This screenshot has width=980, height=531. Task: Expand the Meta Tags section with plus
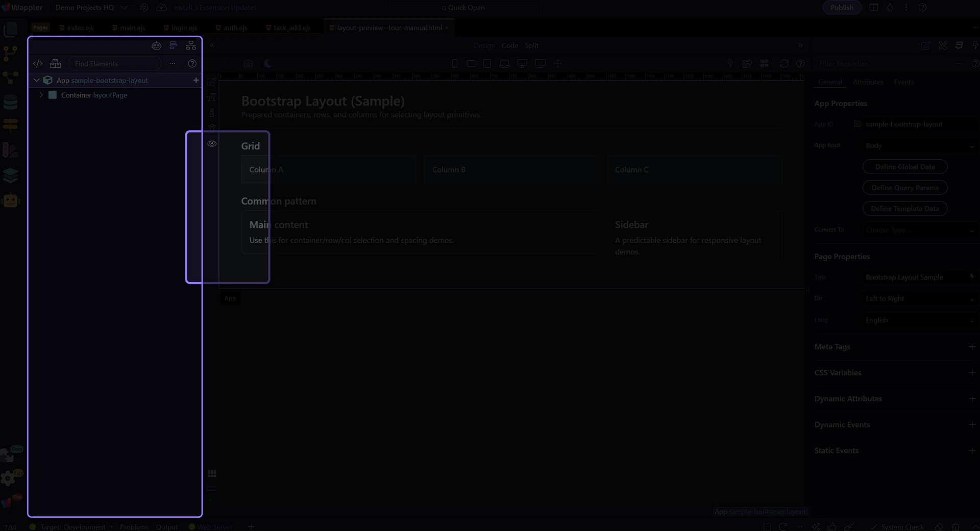coord(972,347)
